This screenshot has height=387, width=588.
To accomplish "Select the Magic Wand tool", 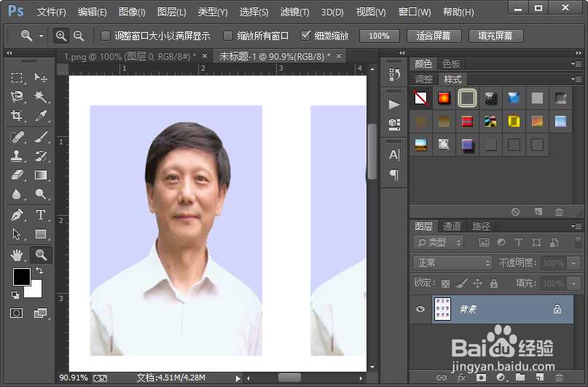I will click(x=41, y=96).
